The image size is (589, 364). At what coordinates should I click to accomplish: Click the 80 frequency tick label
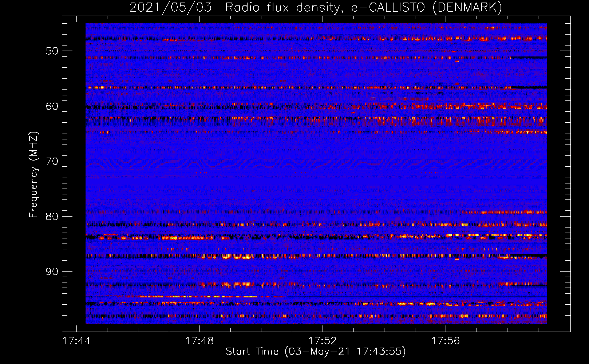[52, 217]
